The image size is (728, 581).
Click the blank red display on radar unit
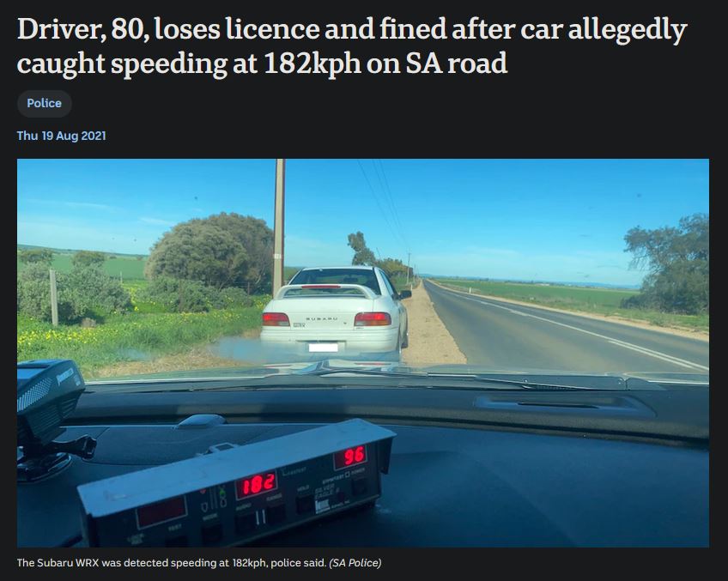tap(161, 512)
